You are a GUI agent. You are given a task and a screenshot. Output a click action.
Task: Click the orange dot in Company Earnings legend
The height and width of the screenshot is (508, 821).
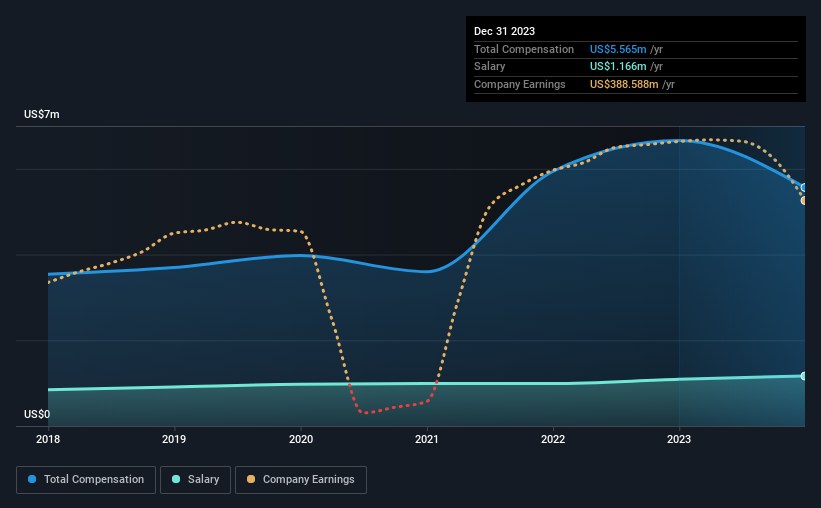pyautogui.click(x=251, y=479)
